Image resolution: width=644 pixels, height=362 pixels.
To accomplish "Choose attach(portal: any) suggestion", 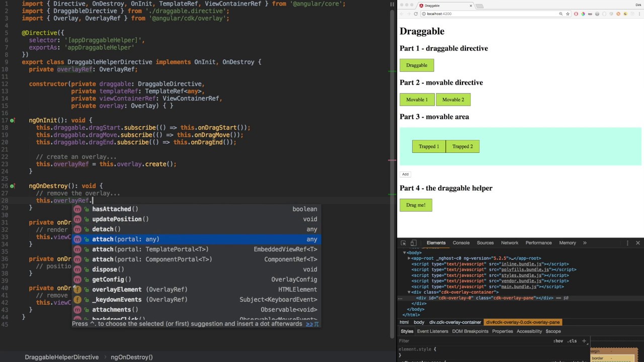I will click(x=196, y=239).
